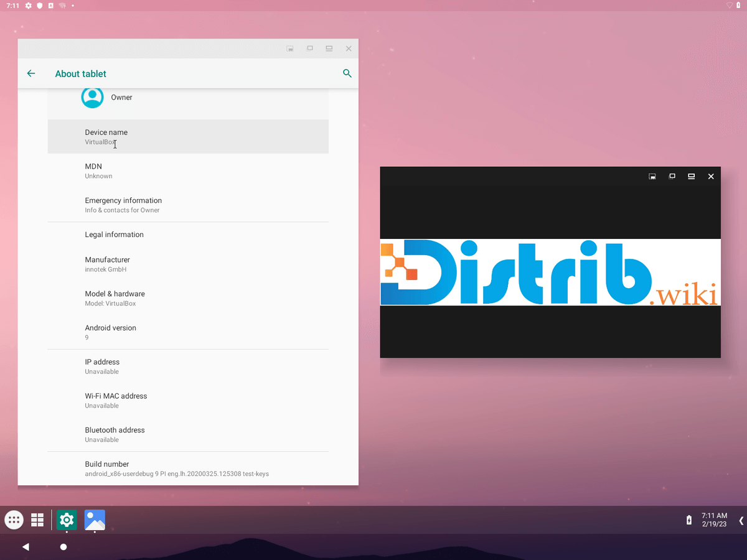Restore the Settings window with overlapping-squares icon
This screenshot has height=560, width=747.
point(309,49)
